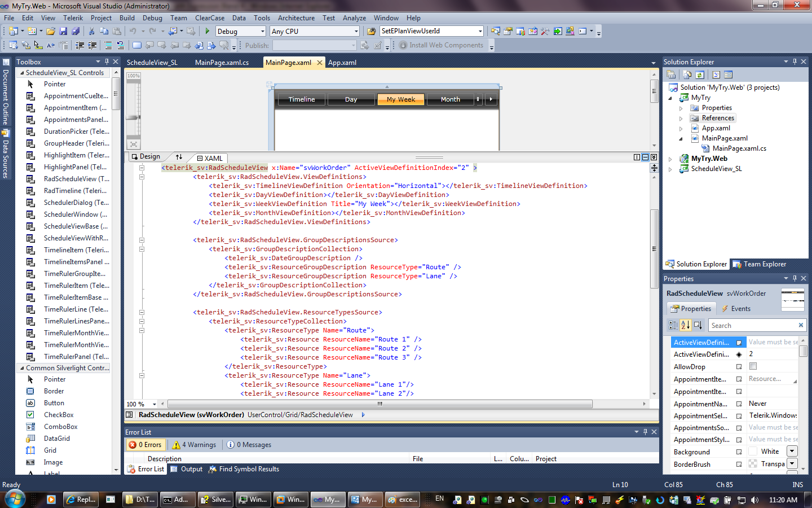Click the Open File folder icon

coord(51,32)
